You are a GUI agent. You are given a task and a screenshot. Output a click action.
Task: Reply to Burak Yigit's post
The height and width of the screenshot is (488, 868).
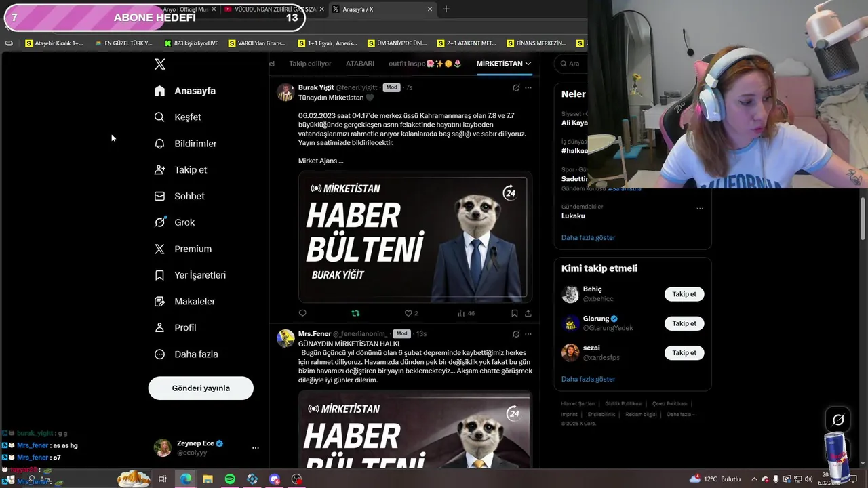tap(302, 313)
